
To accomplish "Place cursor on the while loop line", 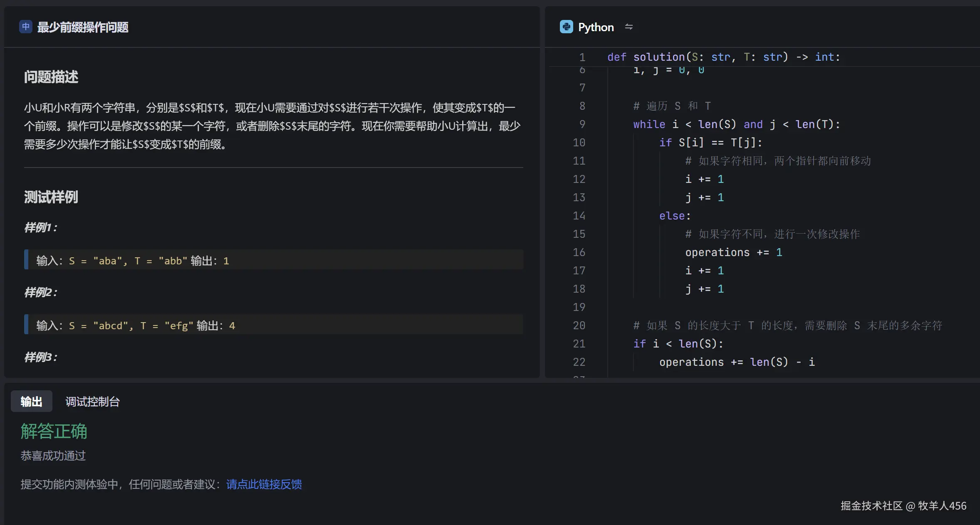I will pos(736,124).
